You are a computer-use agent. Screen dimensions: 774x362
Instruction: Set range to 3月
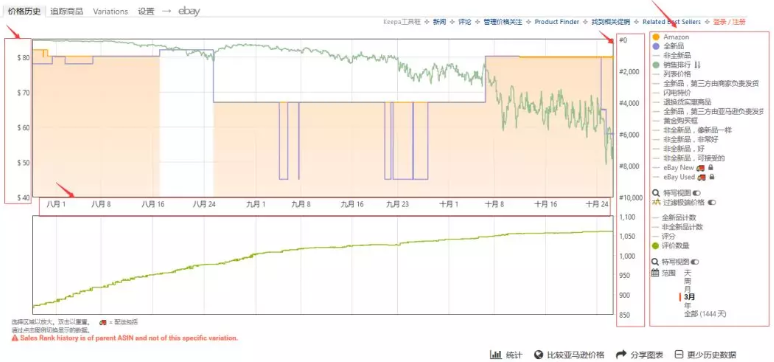(x=690, y=297)
